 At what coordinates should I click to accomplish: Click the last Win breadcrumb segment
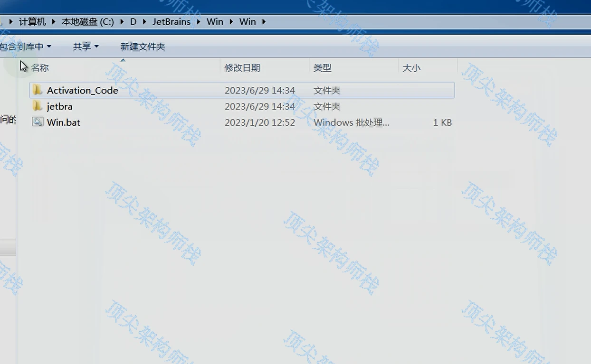(x=248, y=21)
